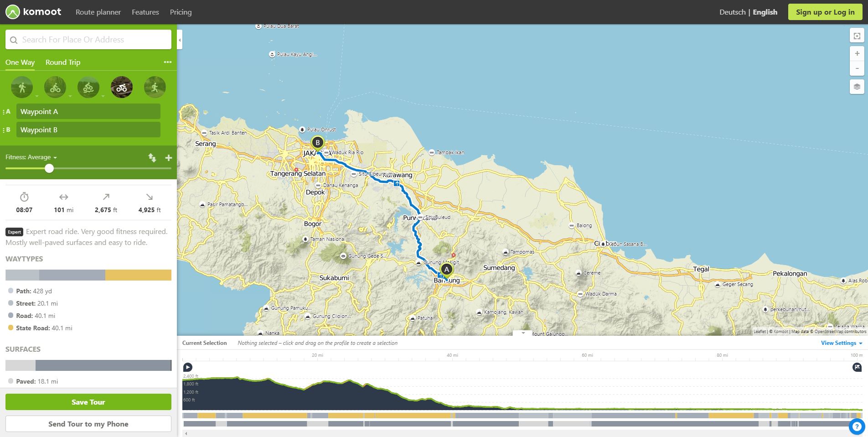Open the help question mark bubble
This screenshot has width=868, height=437.
[x=857, y=427]
